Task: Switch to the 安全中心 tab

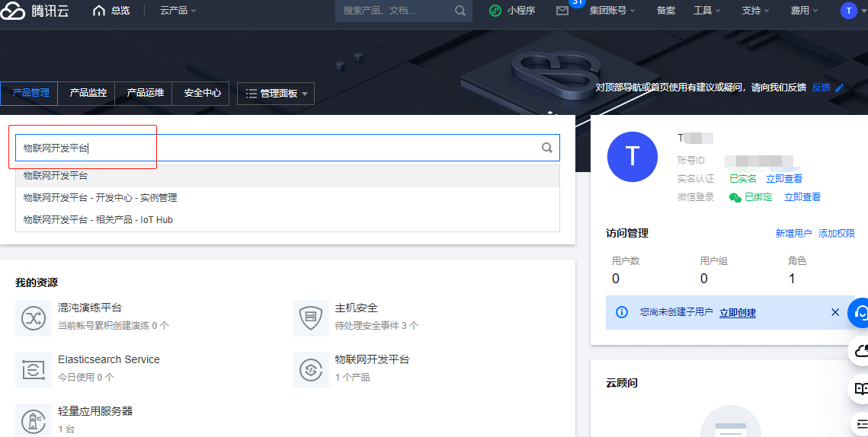Action: click(202, 93)
